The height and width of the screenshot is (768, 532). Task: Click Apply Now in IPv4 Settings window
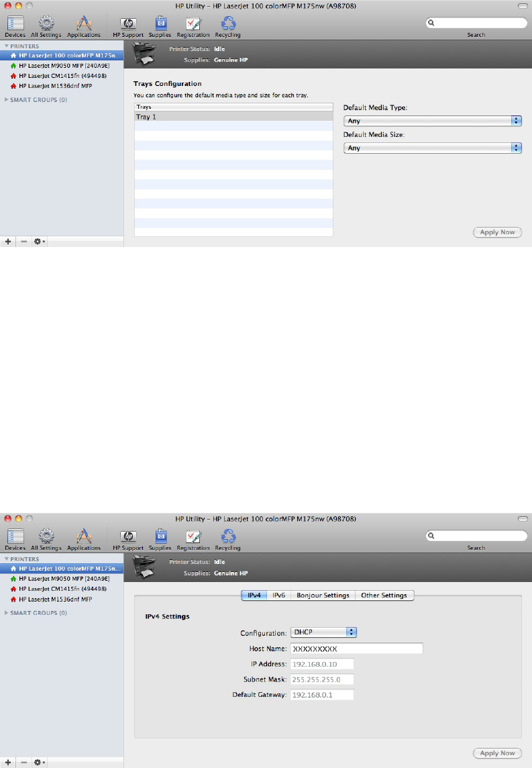point(497,753)
